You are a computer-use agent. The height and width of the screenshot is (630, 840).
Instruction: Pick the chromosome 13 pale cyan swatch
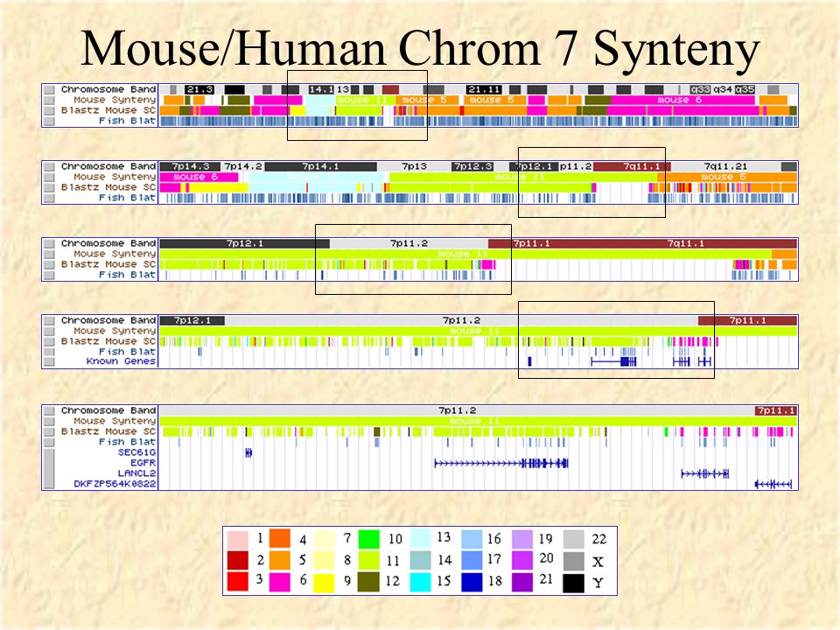[421, 539]
